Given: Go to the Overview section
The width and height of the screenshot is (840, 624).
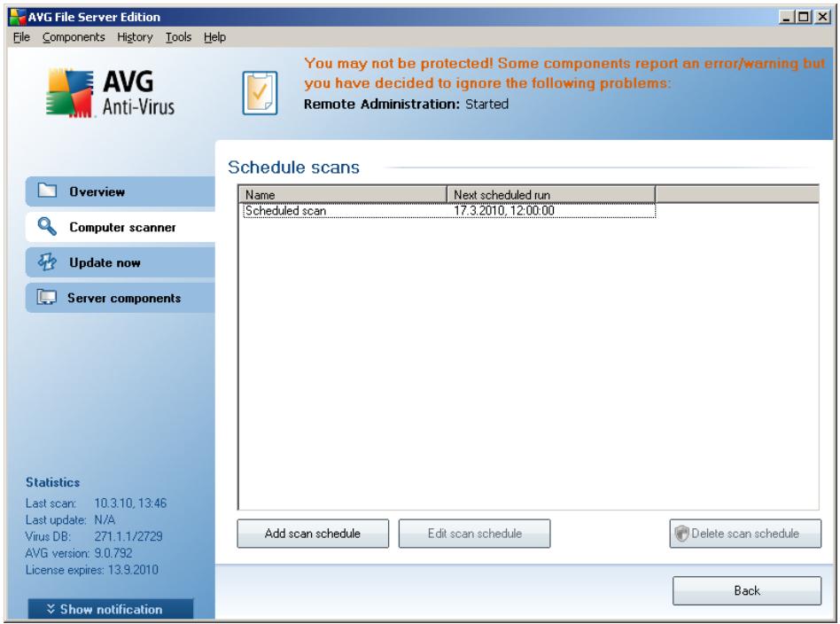Looking at the screenshot, I should tap(121, 191).
